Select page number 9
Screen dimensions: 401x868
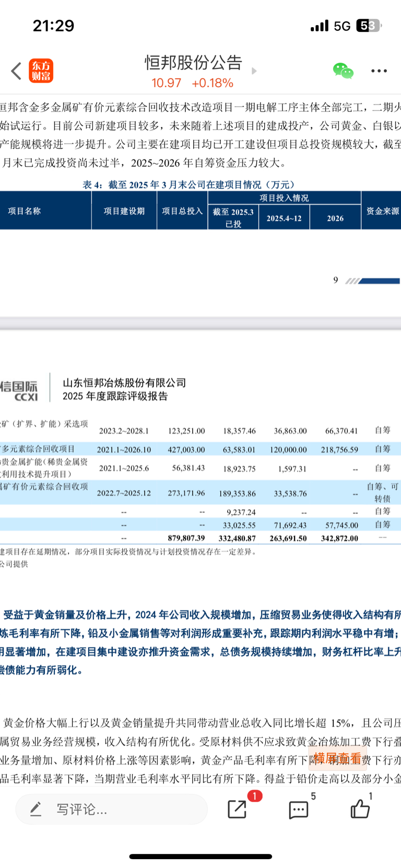click(336, 280)
